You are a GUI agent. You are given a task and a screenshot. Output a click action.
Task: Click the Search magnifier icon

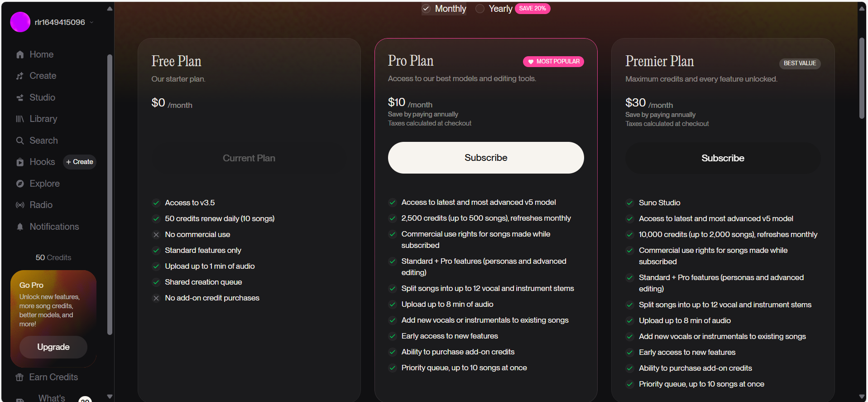pyautogui.click(x=20, y=141)
